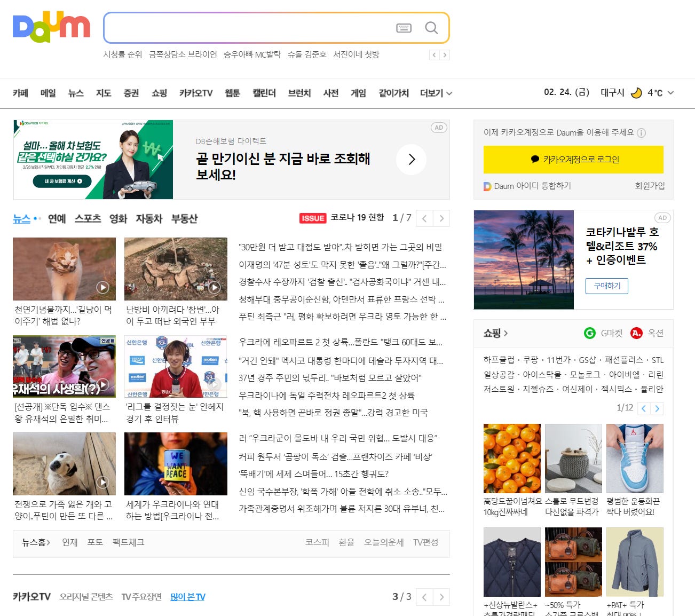Expand the weather dropdown arrow
This screenshot has width=695, height=616.
[x=670, y=93]
